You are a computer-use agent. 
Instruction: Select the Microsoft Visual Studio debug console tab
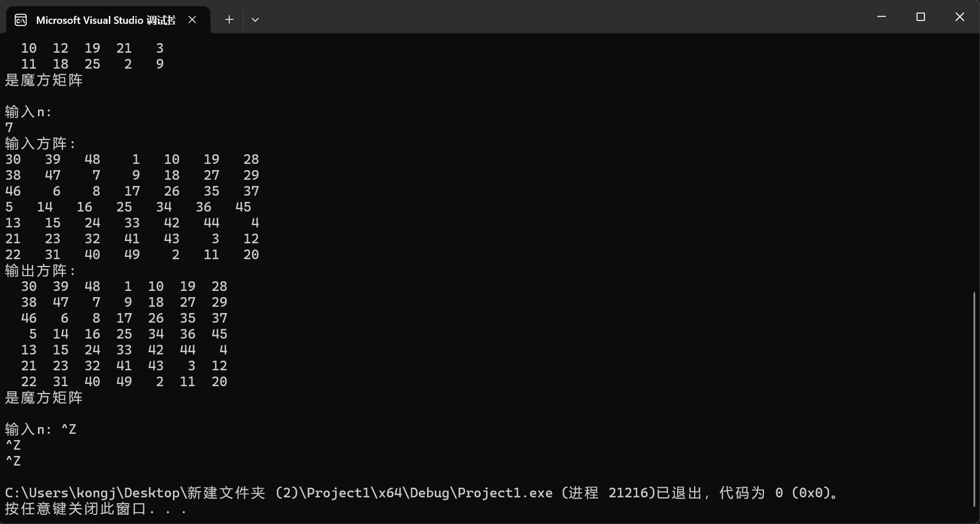[108, 20]
